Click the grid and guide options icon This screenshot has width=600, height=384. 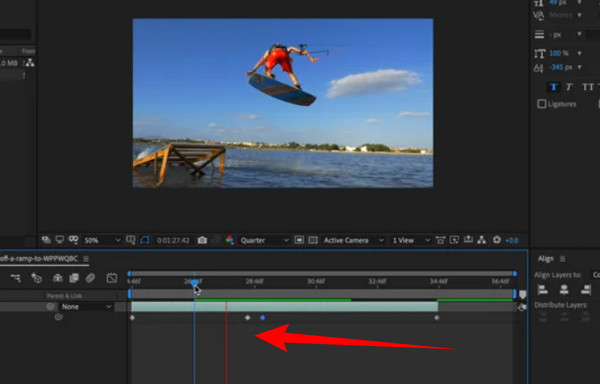tap(130, 240)
